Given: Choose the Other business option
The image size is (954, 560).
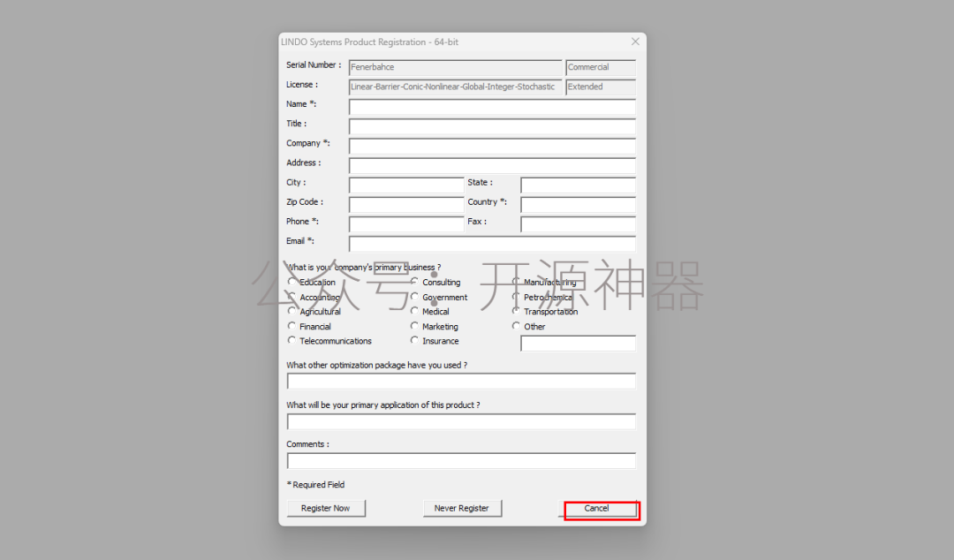Looking at the screenshot, I should pos(516,326).
